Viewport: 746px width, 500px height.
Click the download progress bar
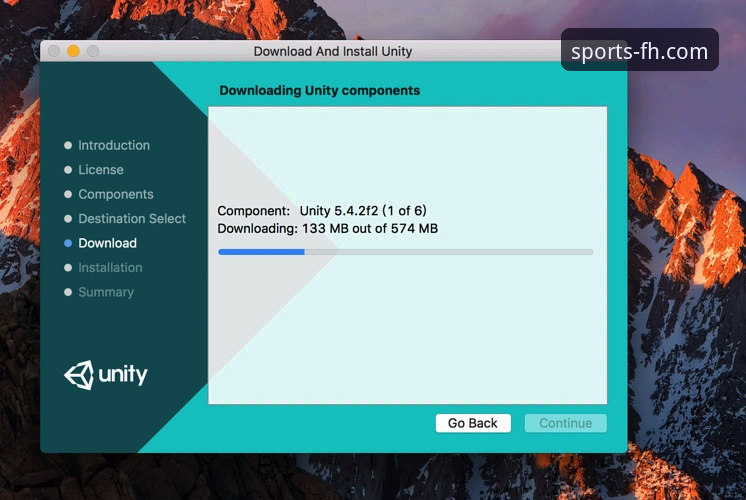405,252
